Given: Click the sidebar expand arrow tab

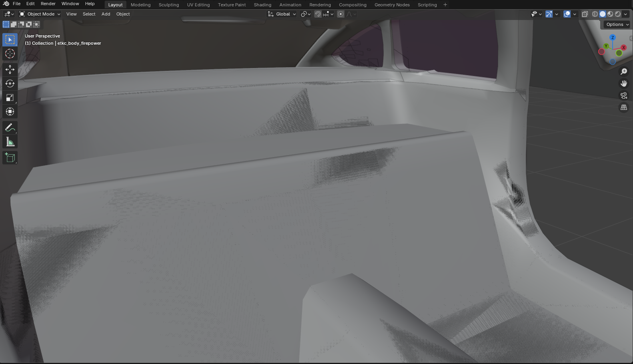Looking at the screenshot, I should pyautogui.click(x=631, y=38).
